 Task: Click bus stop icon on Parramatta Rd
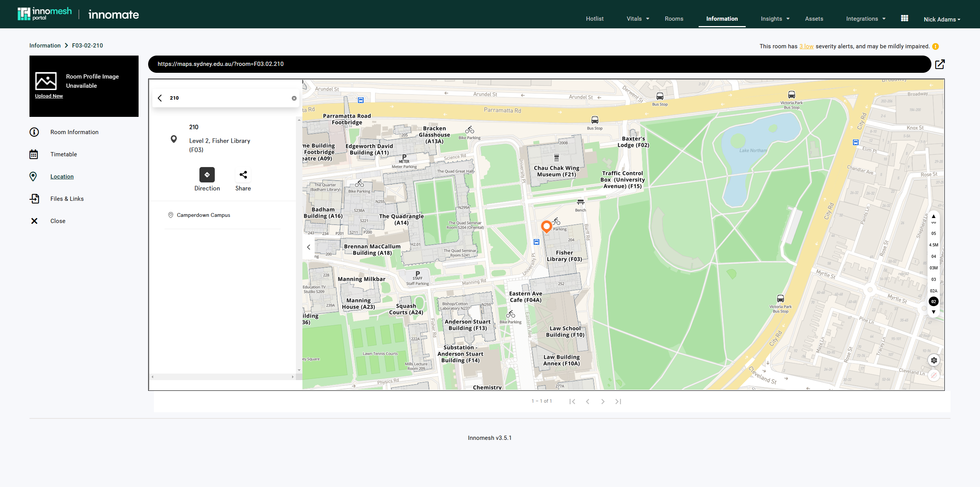595,120
